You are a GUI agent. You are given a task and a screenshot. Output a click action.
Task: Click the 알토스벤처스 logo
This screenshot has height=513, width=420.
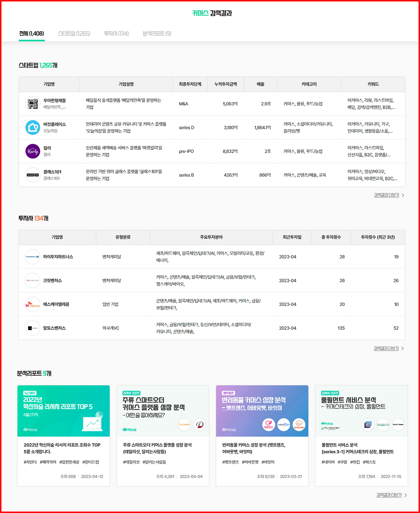click(x=32, y=328)
